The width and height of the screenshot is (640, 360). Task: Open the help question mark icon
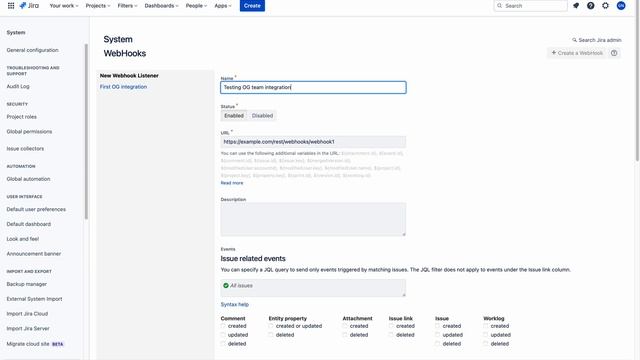coord(591,6)
